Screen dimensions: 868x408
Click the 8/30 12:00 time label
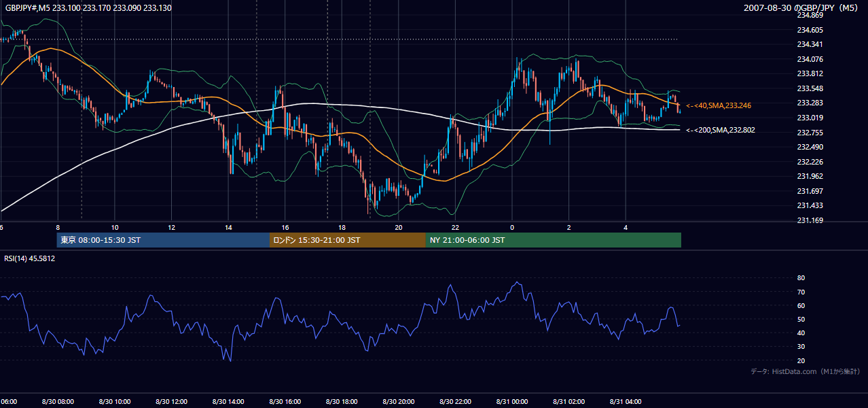[x=171, y=401]
